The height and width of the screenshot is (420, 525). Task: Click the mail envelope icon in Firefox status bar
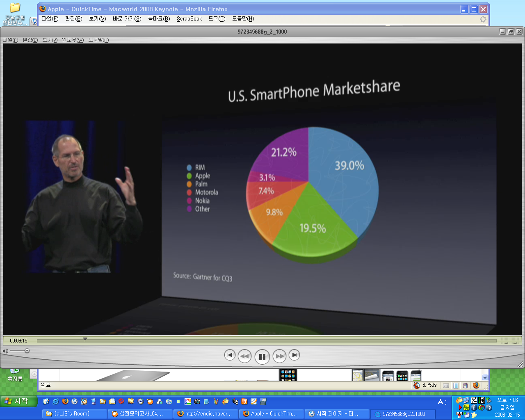[x=446, y=386]
